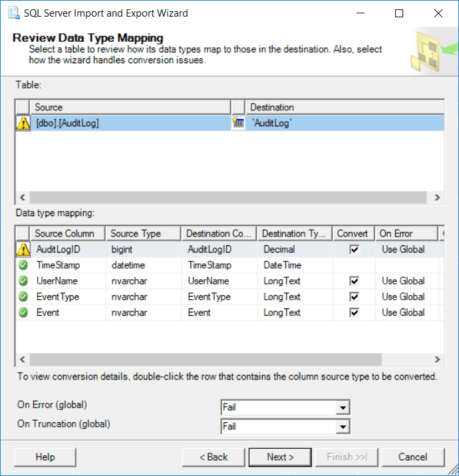Click Use Global for the AuditLogID row
Viewport: 459px width, 476px height.
(406, 249)
